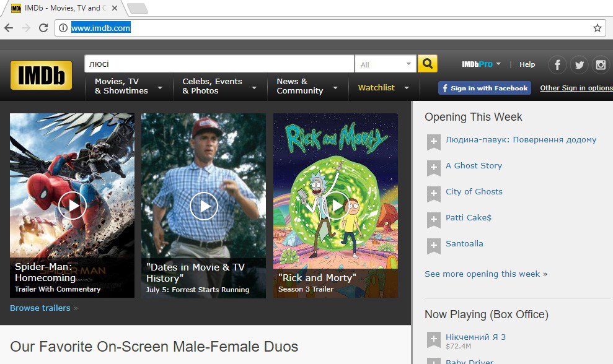Play the Dates in Movie & TV History video
Screen dimensions: 613x364
(x=204, y=206)
